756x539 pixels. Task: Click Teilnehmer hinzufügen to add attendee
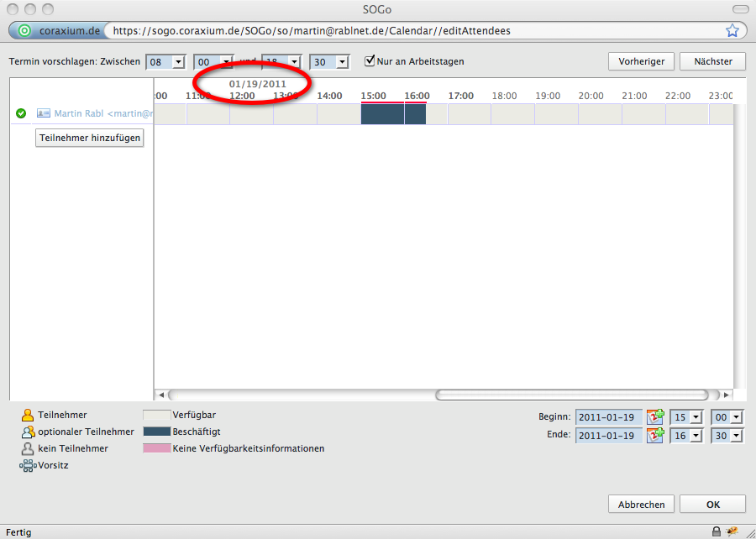(90, 138)
